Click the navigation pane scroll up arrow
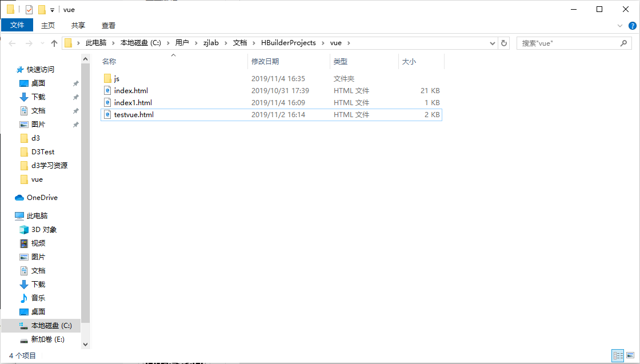The height and width of the screenshot is (364, 640). [85, 59]
